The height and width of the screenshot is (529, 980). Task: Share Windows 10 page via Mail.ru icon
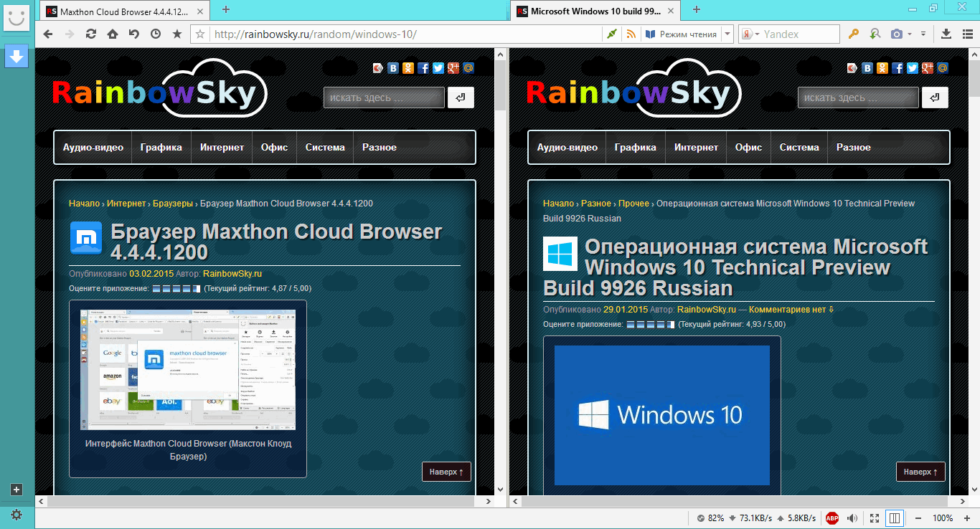[943, 68]
